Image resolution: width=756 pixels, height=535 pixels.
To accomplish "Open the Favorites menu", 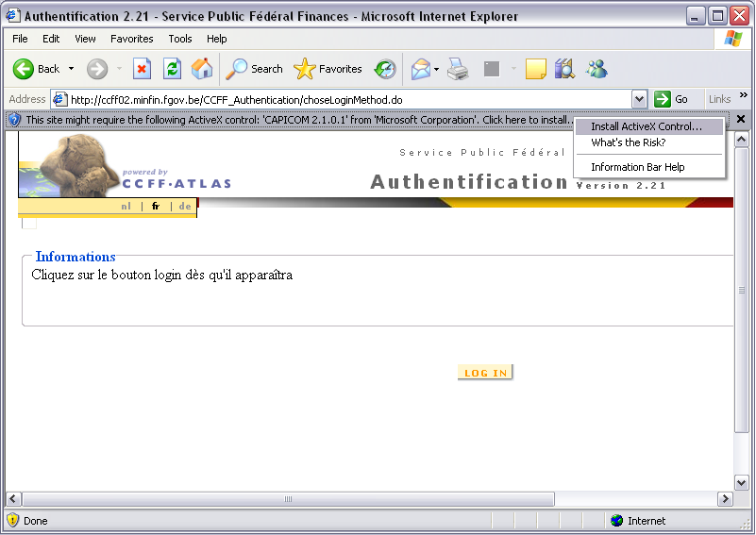I will pyautogui.click(x=131, y=39).
